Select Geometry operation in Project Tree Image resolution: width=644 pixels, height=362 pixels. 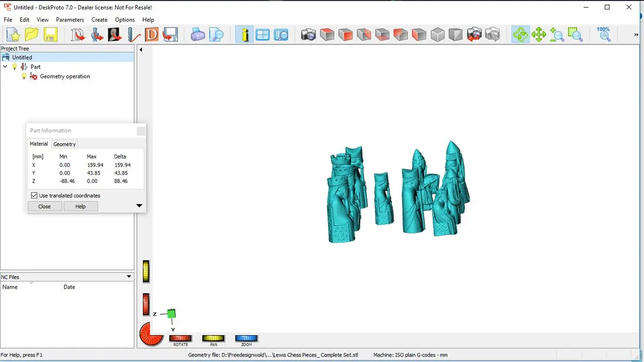[65, 76]
